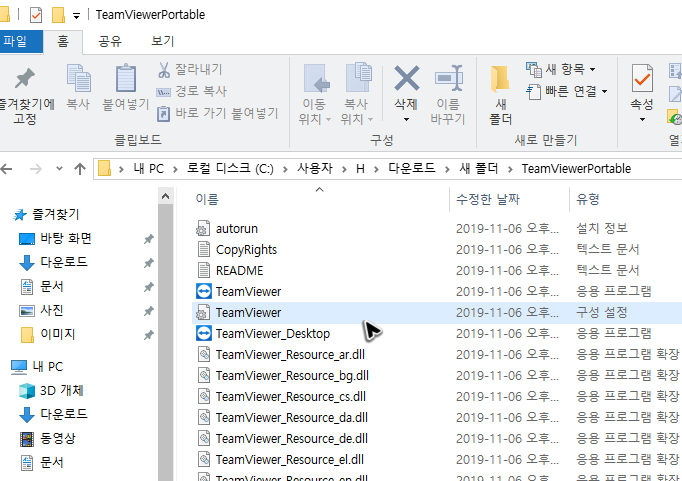
Task: Open New item (새 항목) dropdown
Action: pyautogui.click(x=561, y=69)
